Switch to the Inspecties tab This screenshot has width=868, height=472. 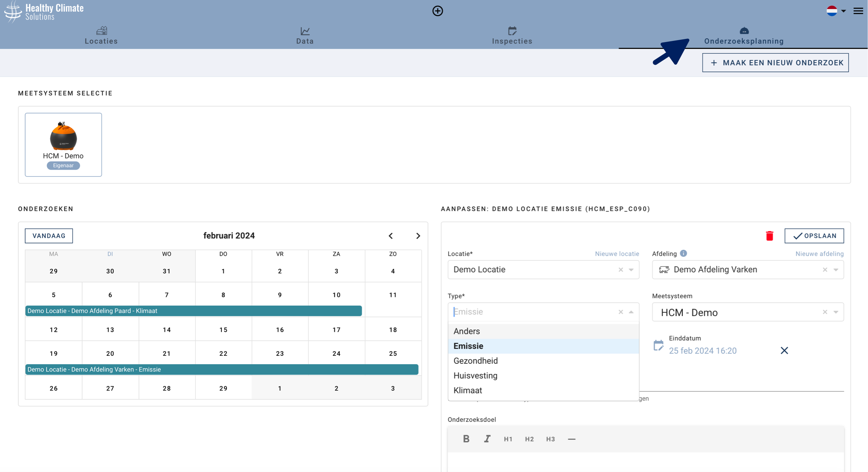click(x=512, y=36)
